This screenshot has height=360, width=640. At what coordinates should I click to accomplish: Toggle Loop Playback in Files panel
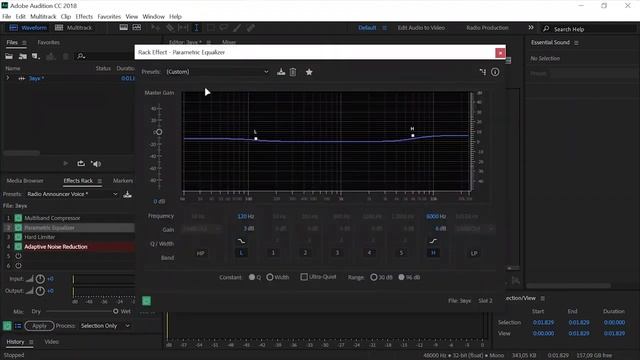point(81,163)
